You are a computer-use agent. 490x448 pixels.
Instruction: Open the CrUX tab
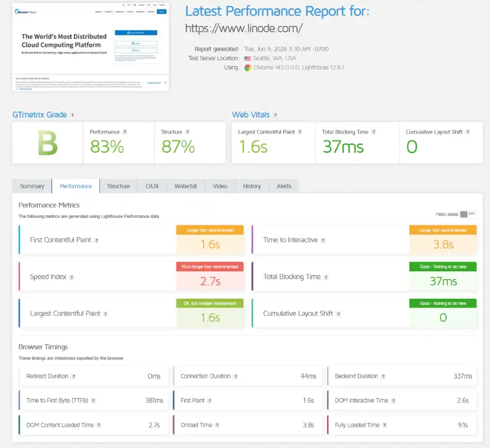pyautogui.click(x=152, y=187)
